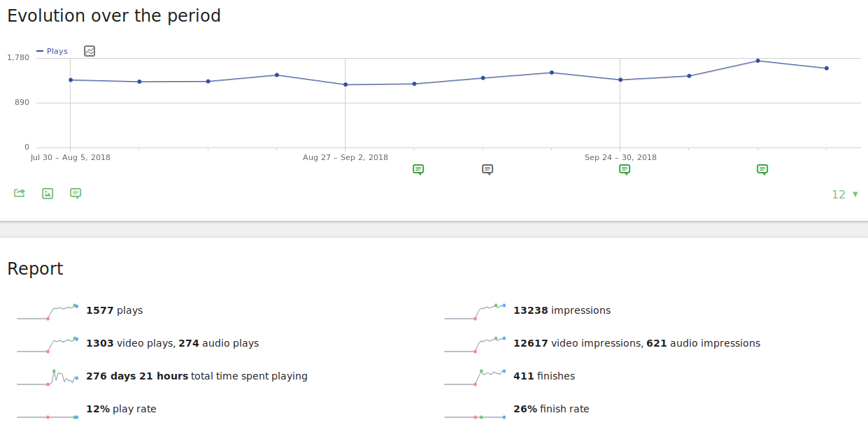The height and width of the screenshot is (441, 868).
Task: Click the data point above Jul 30 – Aug 5
Action: pyautogui.click(x=71, y=80)
